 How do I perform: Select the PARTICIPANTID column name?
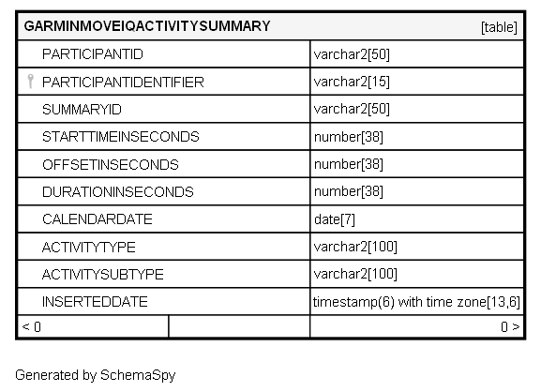coord(93,54)
